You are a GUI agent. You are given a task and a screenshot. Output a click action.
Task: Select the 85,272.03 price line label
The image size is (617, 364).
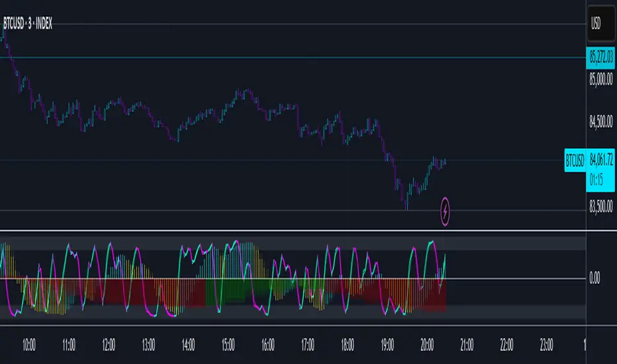pos(600,58)
